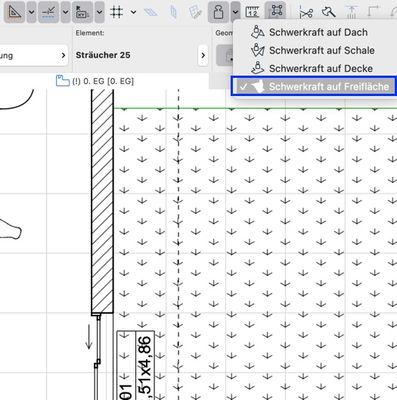Image resolution: width=397 pixels, height=400 pixels.
Task: Click the ruler measure icon
Action: tap(252, 12)
